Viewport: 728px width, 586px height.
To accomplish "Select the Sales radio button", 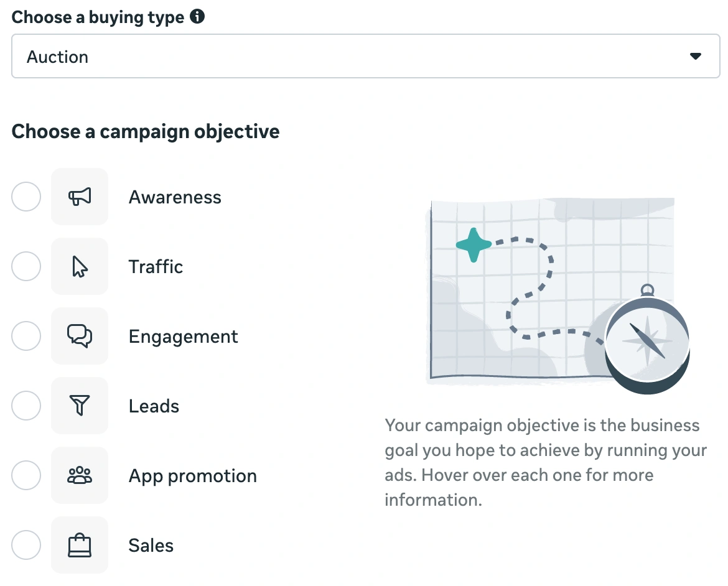I will coord(26,545).
